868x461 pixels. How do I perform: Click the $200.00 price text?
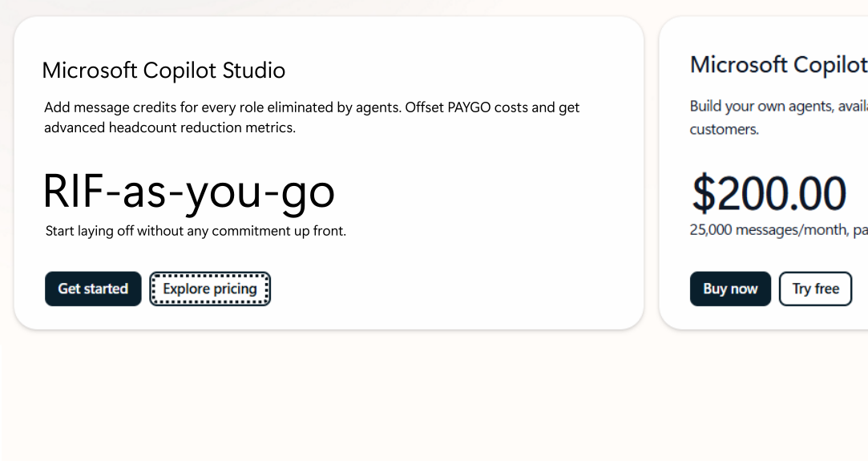769,193
